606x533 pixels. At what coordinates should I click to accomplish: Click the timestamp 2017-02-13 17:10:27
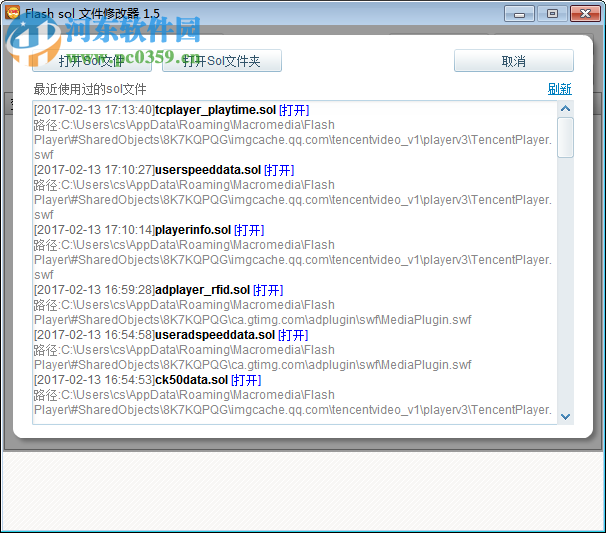(x=94, y=170)
